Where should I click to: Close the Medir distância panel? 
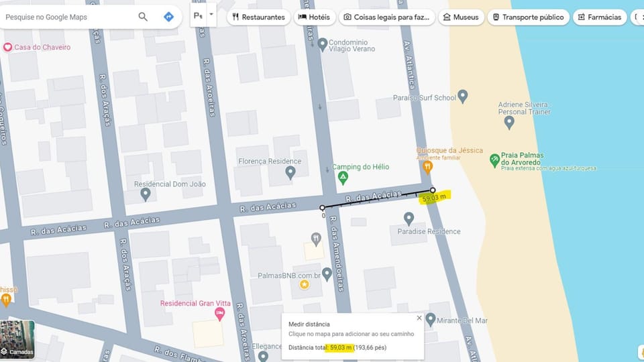click(419, 318)
